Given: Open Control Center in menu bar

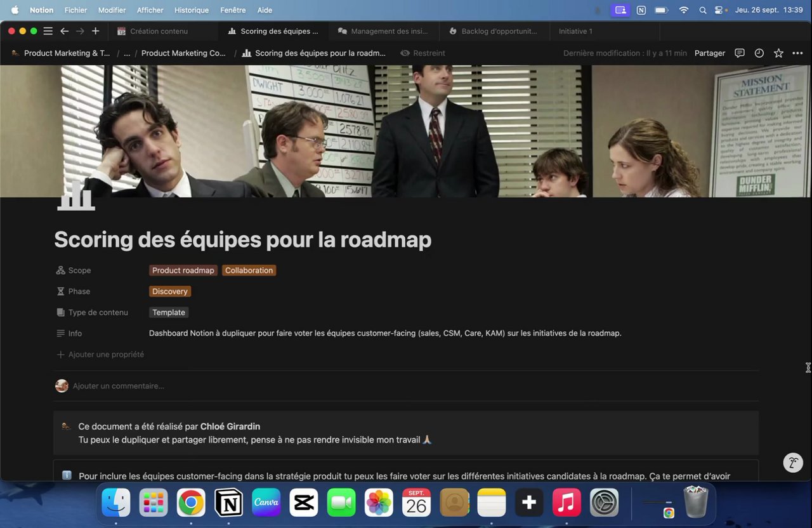Looking at the screenshot, I should [719, 10].
